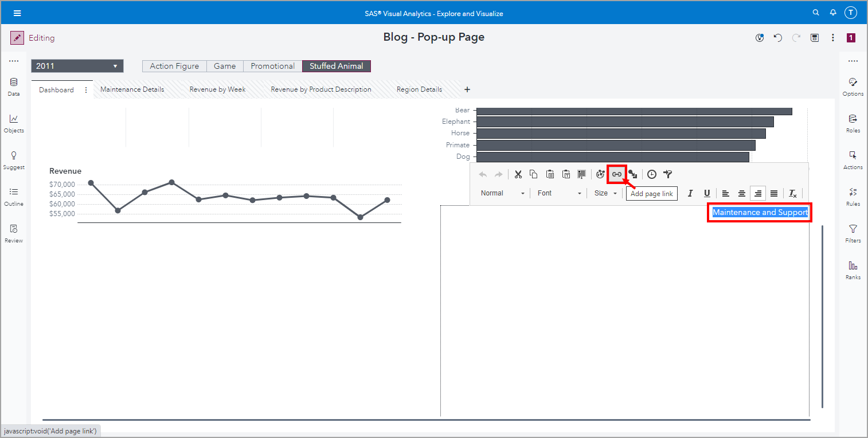The height and width of the screenshot is (438, 868).
Task: Click the plus button to add a page
Action: (x=467, y=89)
